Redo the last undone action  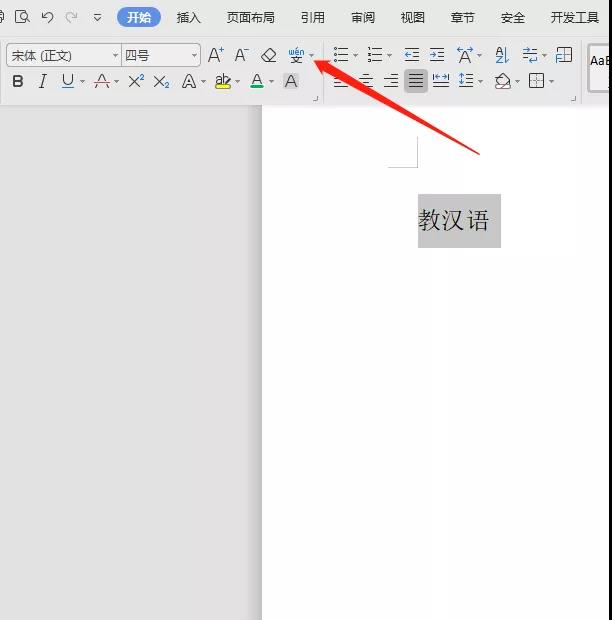click(x=72, y=17)
